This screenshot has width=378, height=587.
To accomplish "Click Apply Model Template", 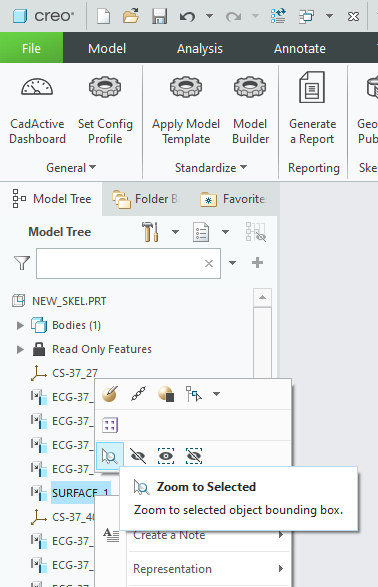I will pos(186,111).
